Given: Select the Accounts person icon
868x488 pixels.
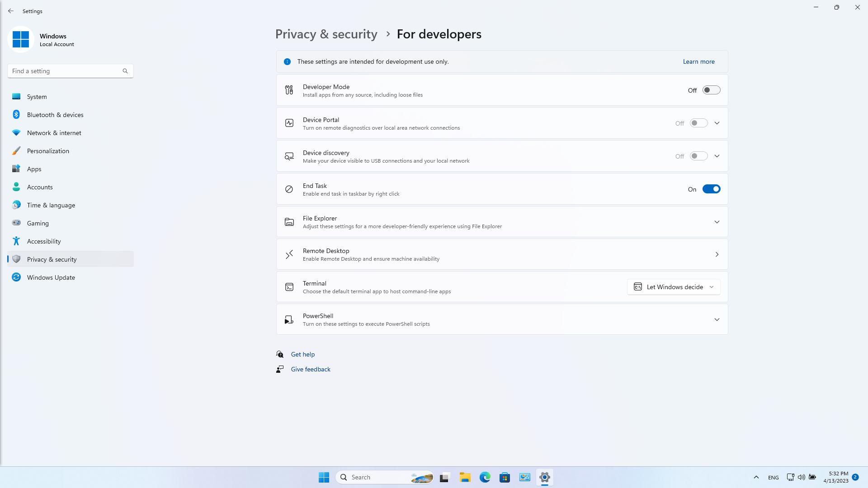Looking at the screenshot, I should [16, 187].
